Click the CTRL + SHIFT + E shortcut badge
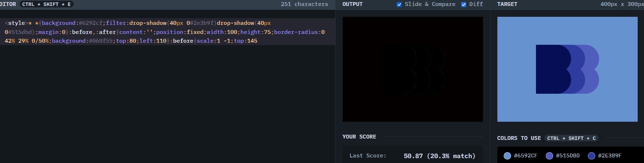This screenshot has height=163, width=644. click(46, 4)
